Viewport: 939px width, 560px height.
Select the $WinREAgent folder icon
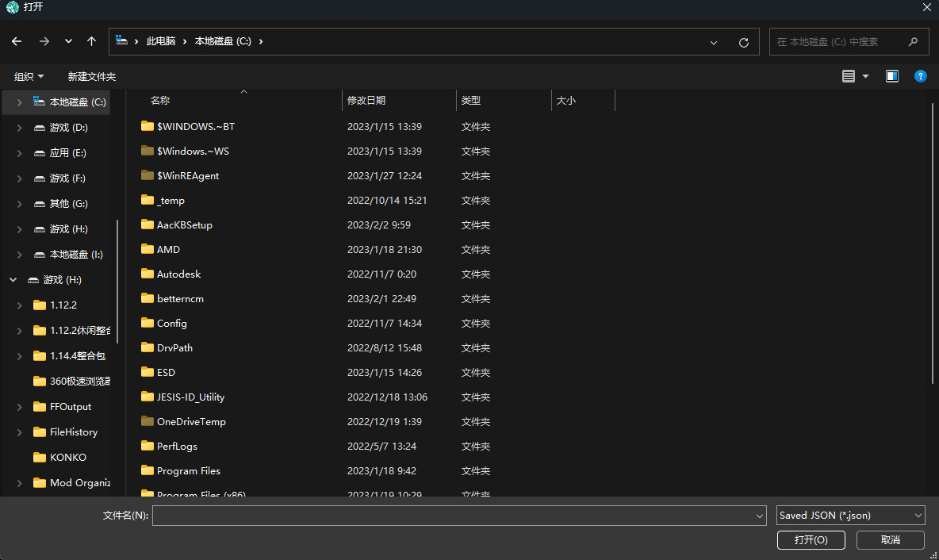point(148,175)
